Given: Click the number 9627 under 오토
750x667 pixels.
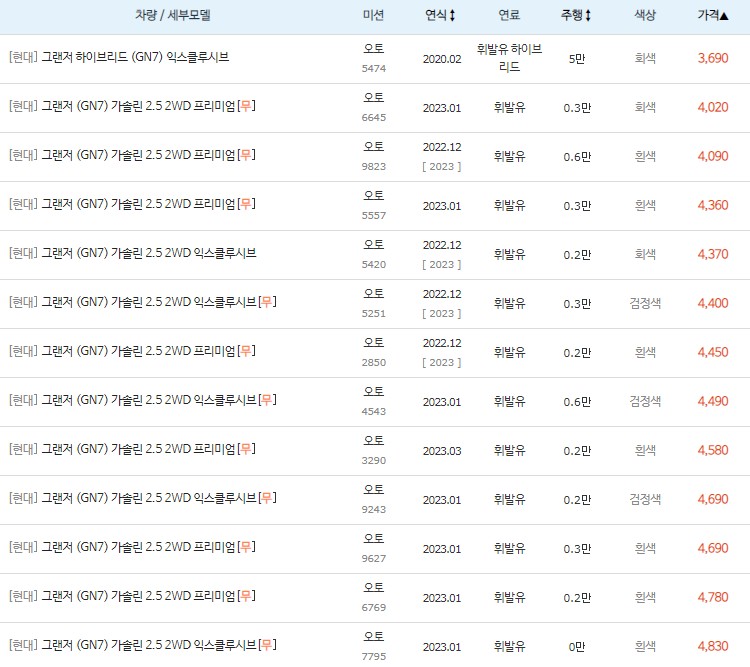Looking at the screenshot, I should [x=374, y=558].
